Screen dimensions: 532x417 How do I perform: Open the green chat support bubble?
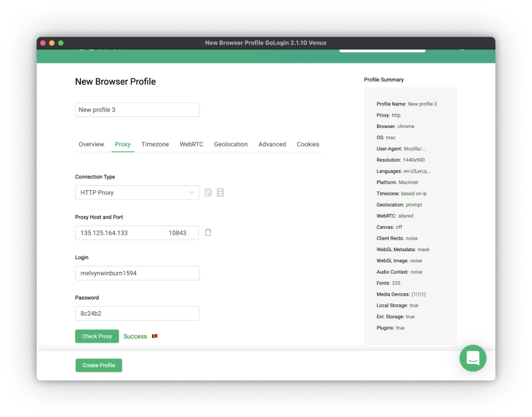pyautogui.click(x=473, y=358)
